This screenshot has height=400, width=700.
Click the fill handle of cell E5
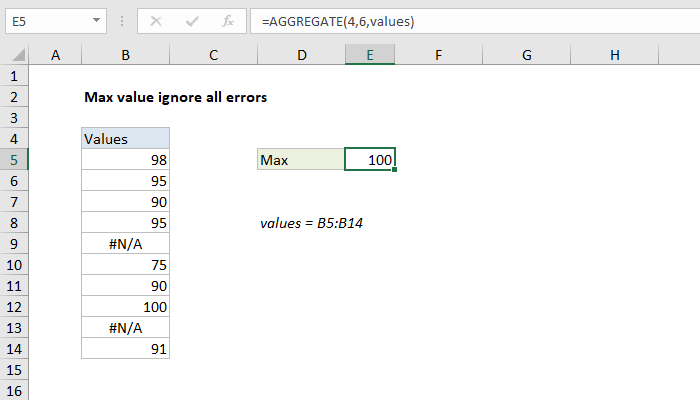coord(395,170)
